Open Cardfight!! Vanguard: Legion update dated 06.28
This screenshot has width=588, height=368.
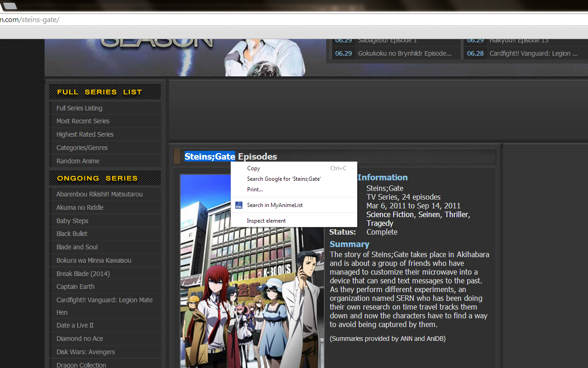coord(534,53)
